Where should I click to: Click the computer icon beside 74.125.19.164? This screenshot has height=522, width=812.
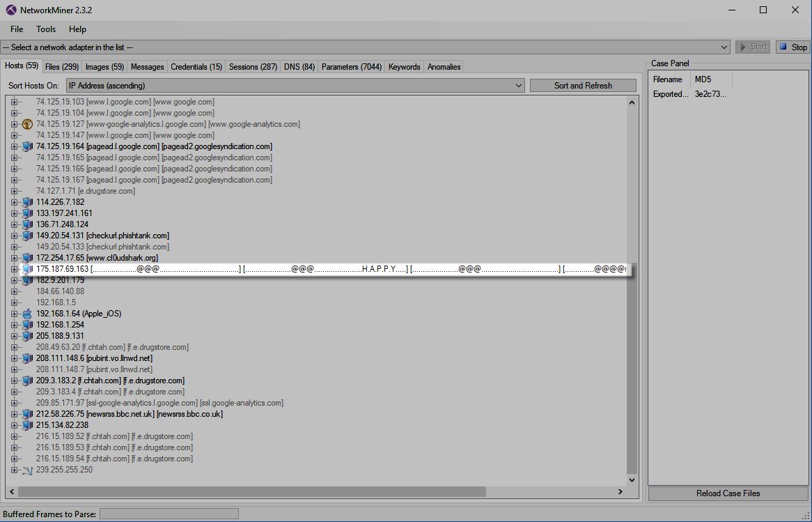(27, 146)
